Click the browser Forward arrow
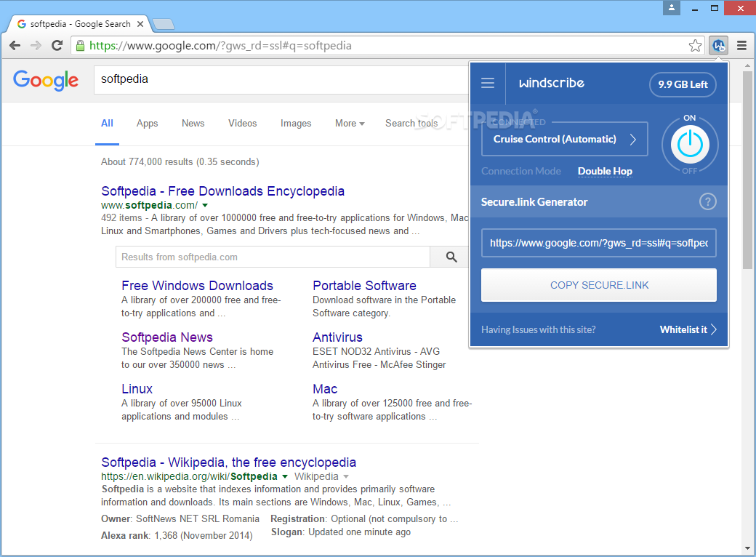The image size is (756, 557). point(36,45)
